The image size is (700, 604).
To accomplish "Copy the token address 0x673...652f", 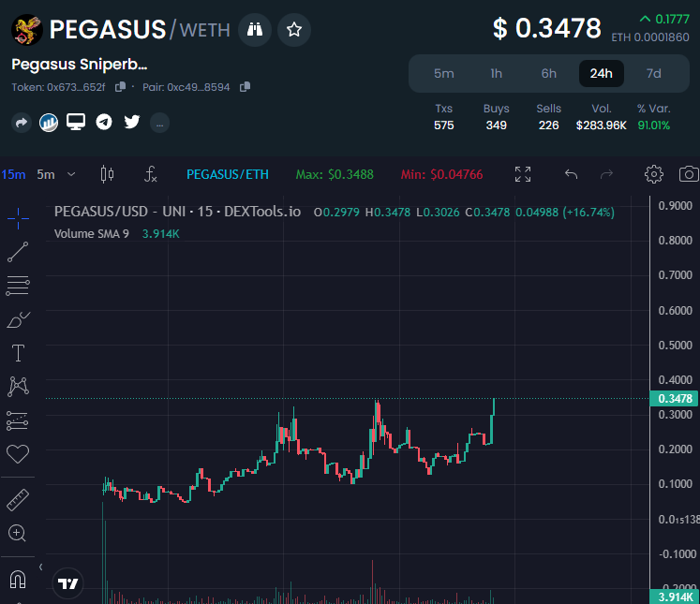I will click(x=120, y=87).
